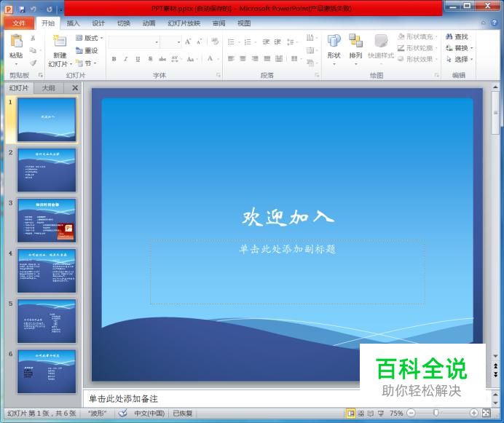Toggle Justify text alignment
This screenshot has height=423, width=504.
267,58
